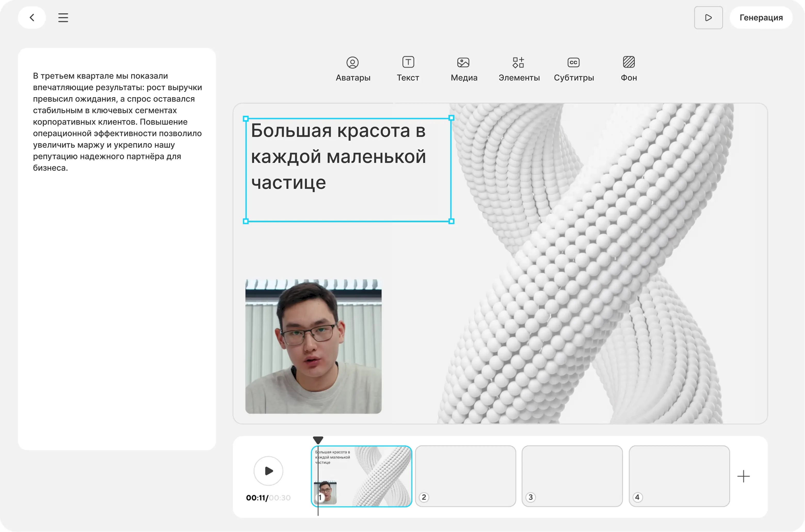The height and width of the screenshot is (532, 805).
Task: Select scene 1 thumbnail in timeline
Action: (373, 476)
